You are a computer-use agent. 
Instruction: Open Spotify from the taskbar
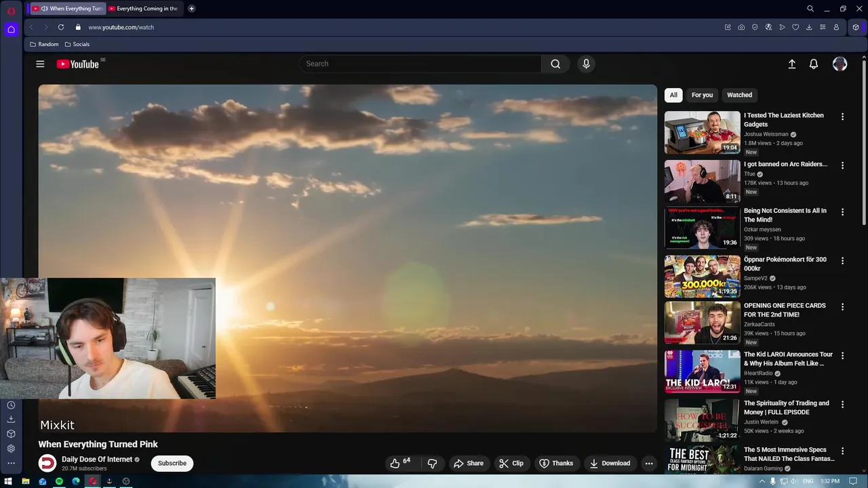59,481
